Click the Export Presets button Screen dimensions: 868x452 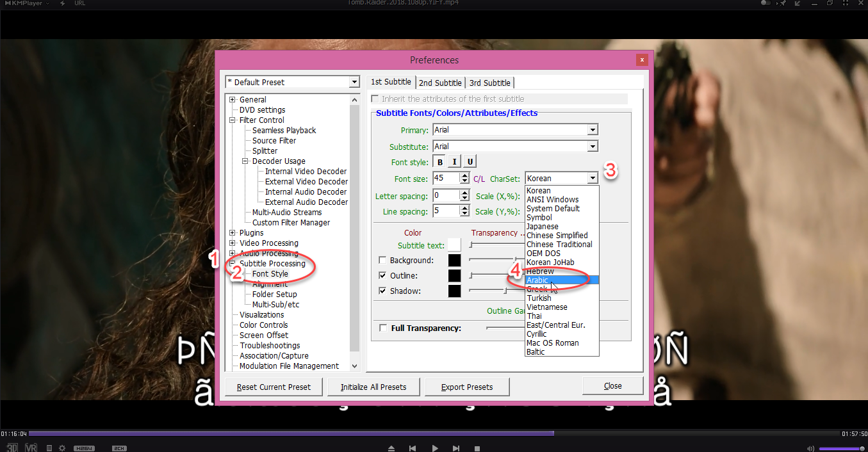pos(467,387)
